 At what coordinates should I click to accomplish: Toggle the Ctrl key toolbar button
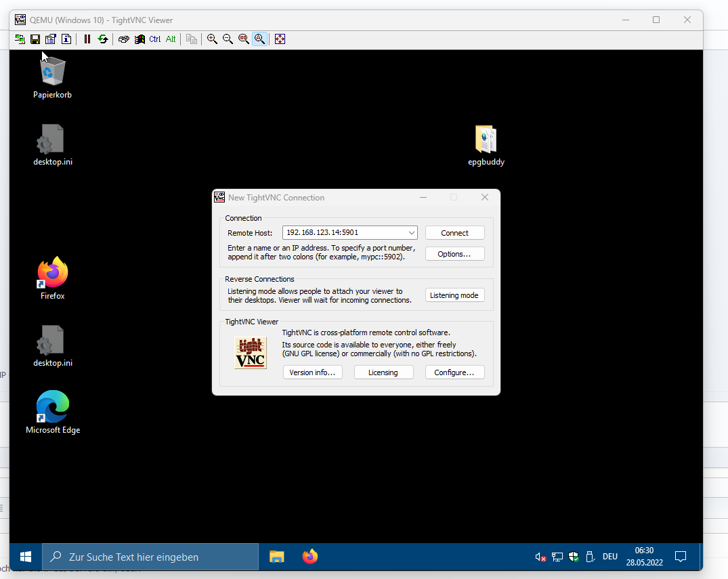click(x=154, y=39)
